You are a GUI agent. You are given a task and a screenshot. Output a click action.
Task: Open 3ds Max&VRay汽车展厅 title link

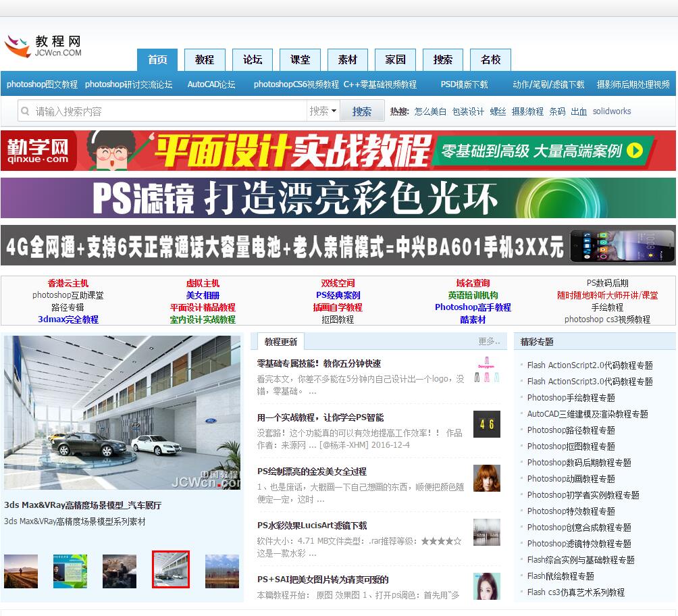pos(82,505)
